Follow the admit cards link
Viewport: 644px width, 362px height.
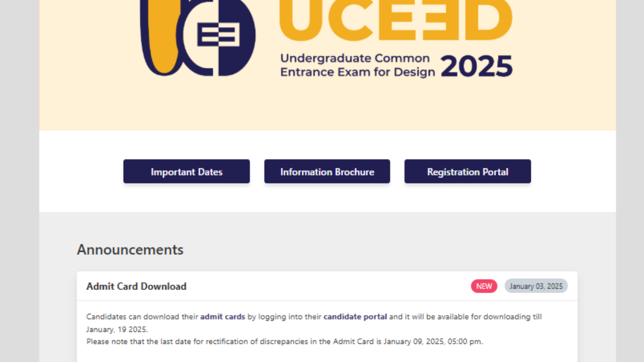point(223,317)
